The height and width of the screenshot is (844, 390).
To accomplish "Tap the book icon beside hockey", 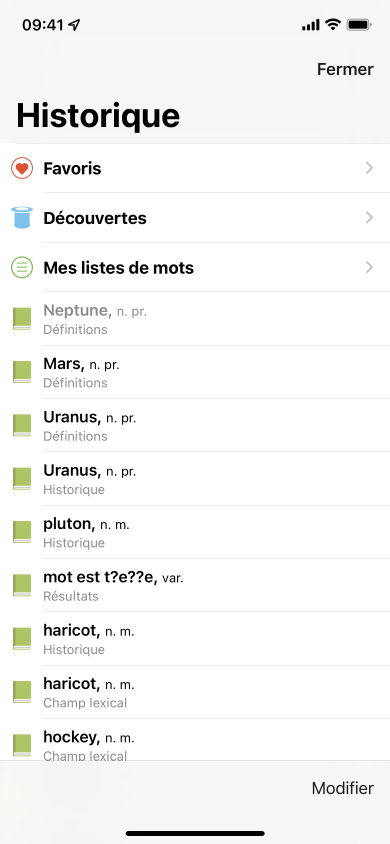I will pos(22,745).
